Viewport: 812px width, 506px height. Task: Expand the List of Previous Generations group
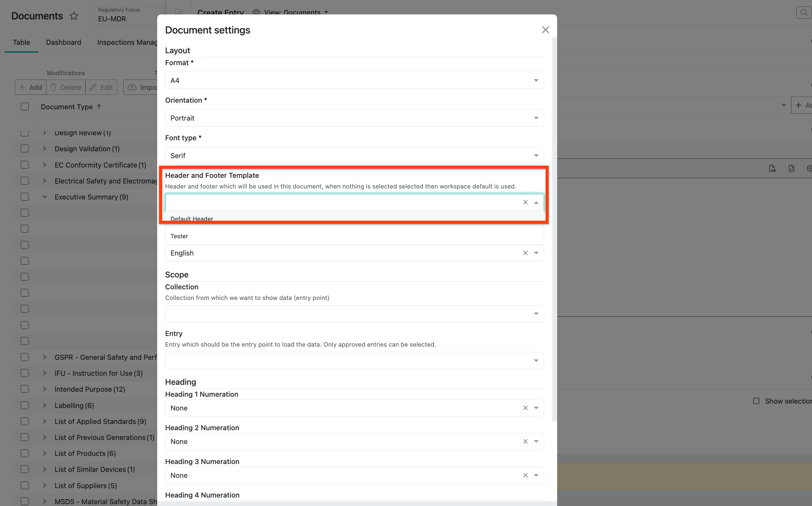coord(44,437)
